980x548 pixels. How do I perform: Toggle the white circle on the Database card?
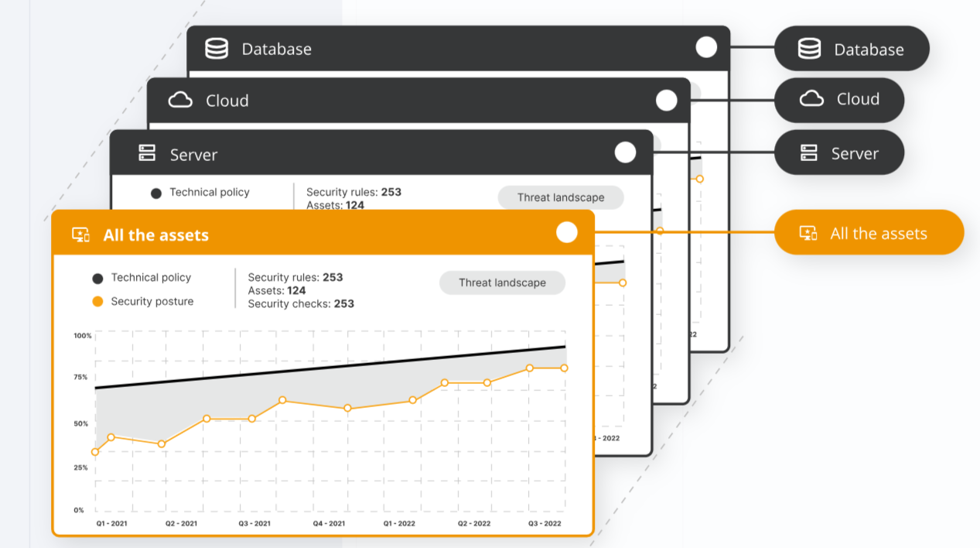[705, 47]
